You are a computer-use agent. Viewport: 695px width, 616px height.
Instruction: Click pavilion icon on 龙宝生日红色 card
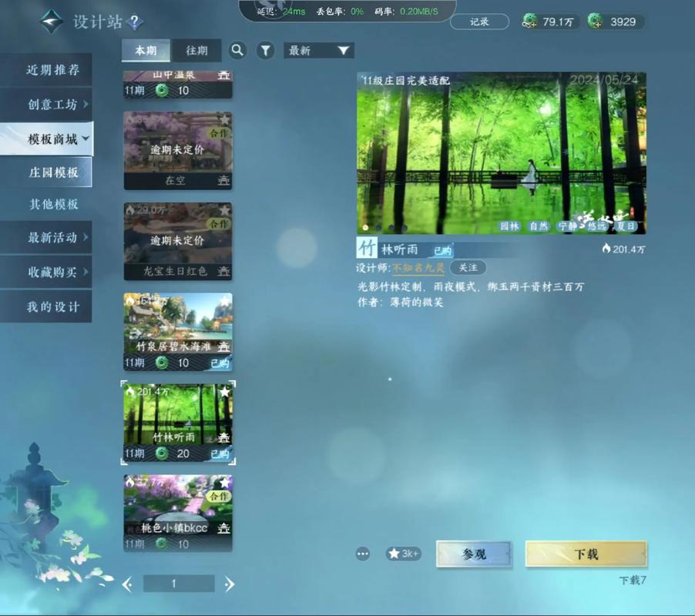click(224, 271)
